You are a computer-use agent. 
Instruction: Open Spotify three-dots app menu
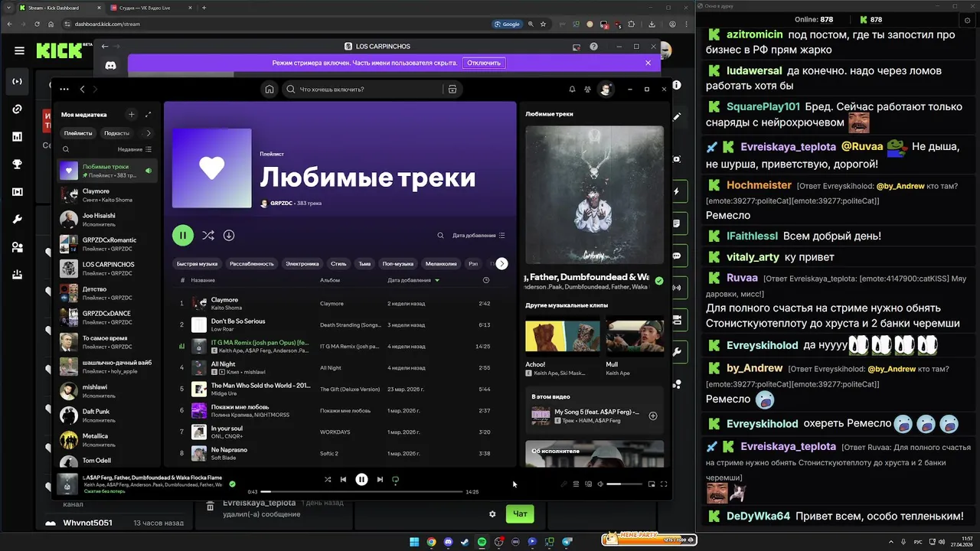[64, 90]
